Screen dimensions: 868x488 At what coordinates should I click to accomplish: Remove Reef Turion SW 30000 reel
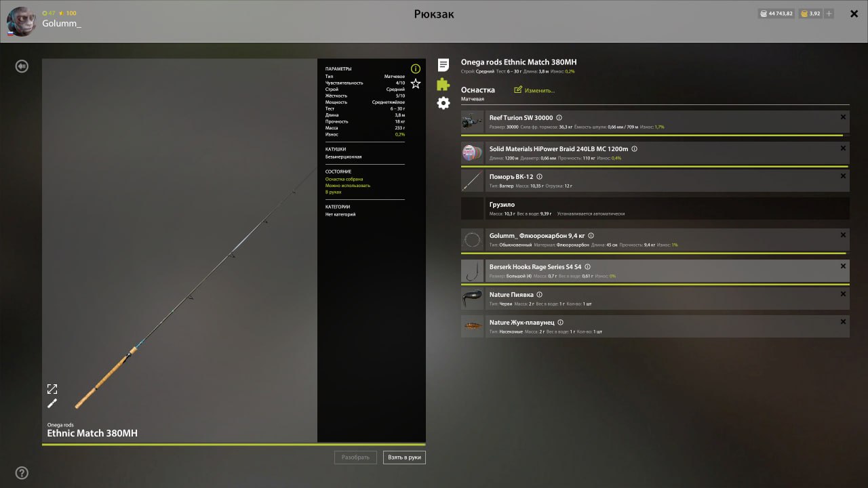point(843,117)
